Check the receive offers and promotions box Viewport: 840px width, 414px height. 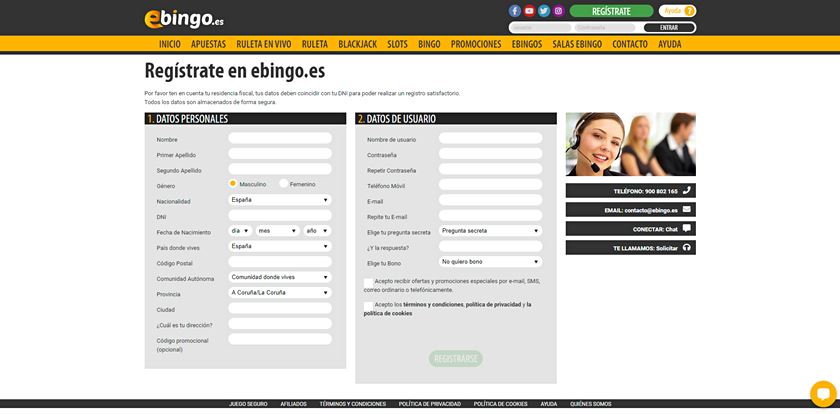[x=369, y=282]
